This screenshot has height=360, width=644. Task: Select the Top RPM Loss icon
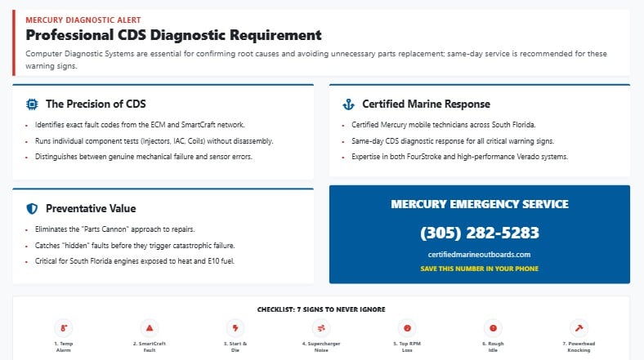coord(407,328)
